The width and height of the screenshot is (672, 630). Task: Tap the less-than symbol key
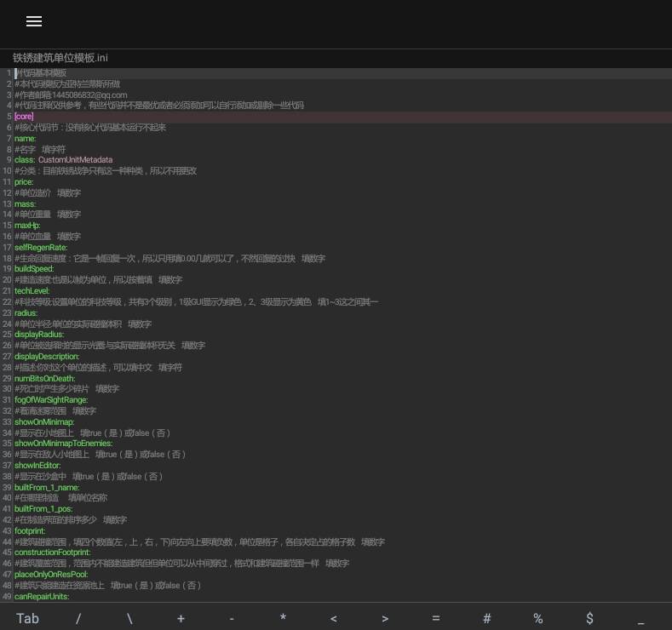coord(334,618)
